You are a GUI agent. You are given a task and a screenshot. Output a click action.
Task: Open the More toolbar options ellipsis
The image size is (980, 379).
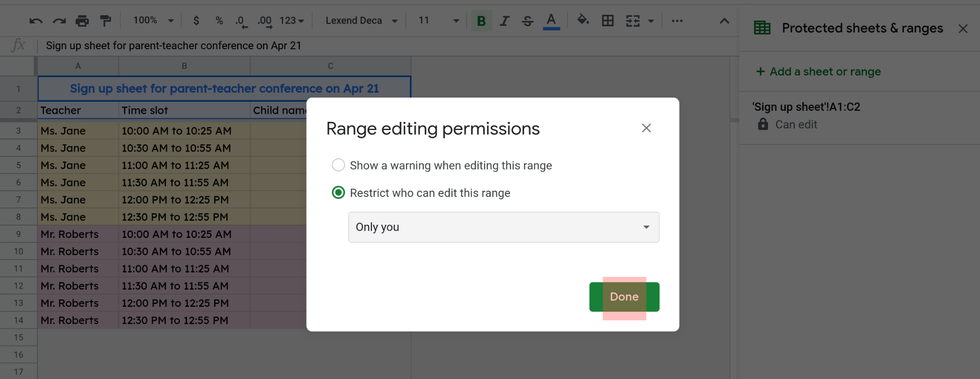tap(677, 21)
